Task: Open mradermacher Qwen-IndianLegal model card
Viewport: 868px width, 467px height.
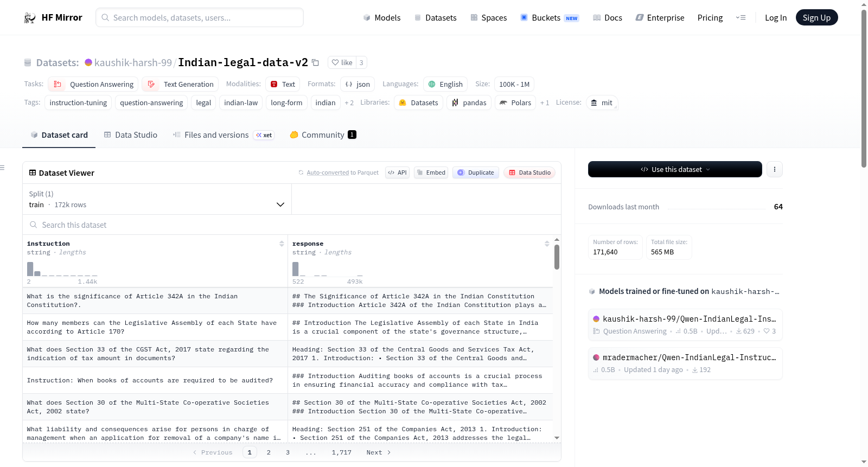Action: (x=685, y=363)
